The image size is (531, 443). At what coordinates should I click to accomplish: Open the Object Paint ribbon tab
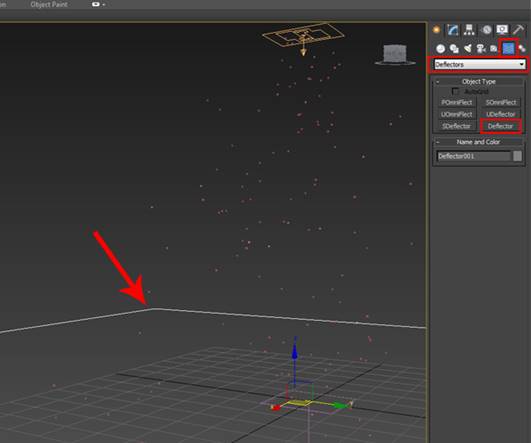(49, 4)
